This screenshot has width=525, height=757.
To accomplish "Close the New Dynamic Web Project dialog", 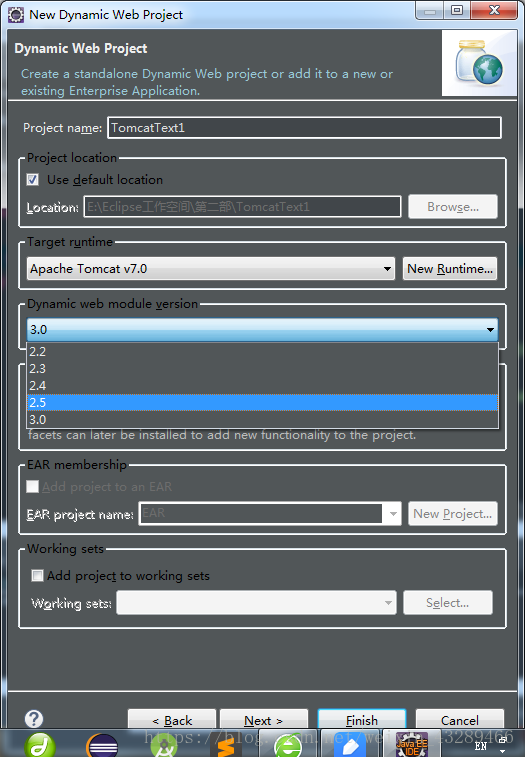I will [x=494, y=11].
